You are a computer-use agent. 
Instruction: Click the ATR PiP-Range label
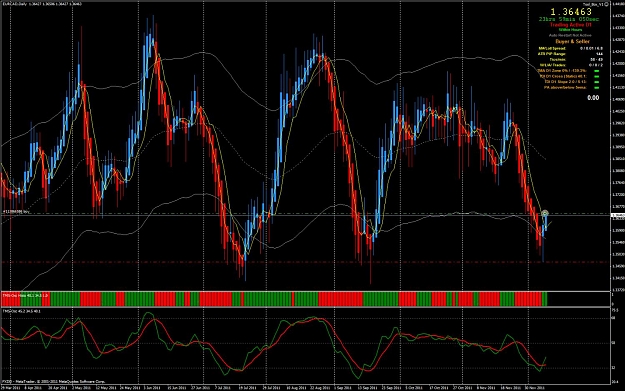point(552,54)
